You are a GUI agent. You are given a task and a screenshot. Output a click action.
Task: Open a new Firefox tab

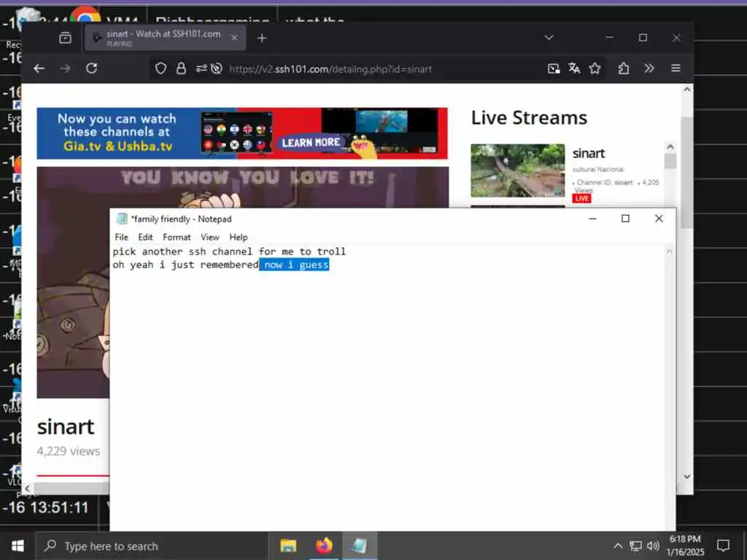(262, 38)
